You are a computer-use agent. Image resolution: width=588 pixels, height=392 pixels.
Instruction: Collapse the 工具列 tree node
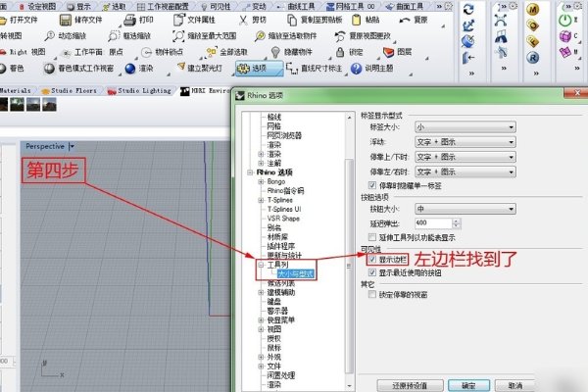(x=261, y=265)
